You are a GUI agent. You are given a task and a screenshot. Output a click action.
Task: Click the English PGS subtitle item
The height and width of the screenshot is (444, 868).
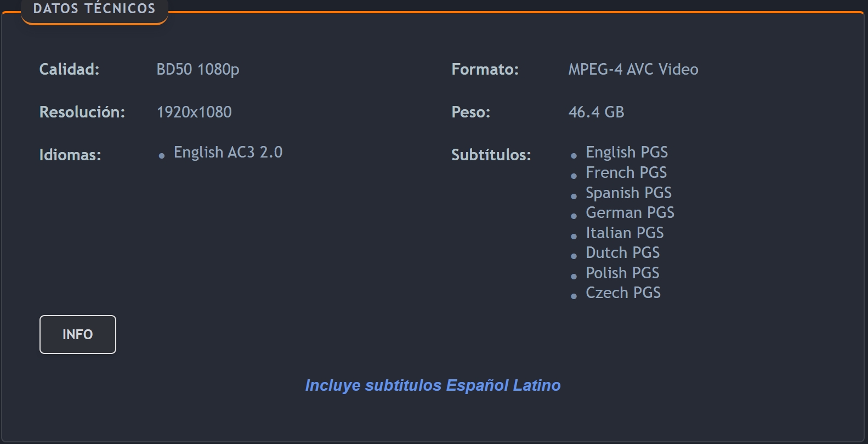click(627, 152)
